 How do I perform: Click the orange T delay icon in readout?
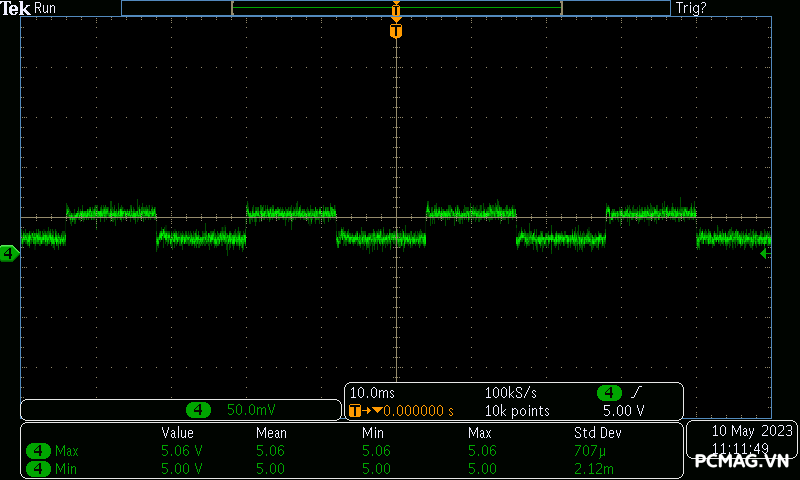coord(355,411)
